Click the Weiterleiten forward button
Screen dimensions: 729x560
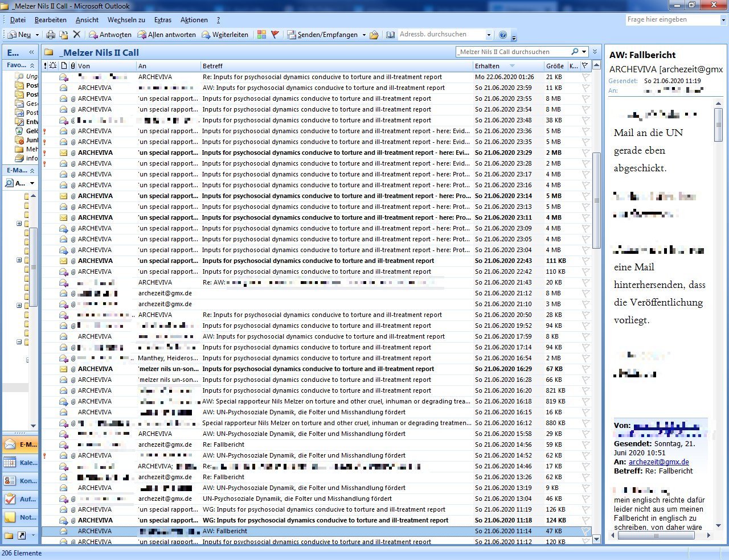[224, 35]
